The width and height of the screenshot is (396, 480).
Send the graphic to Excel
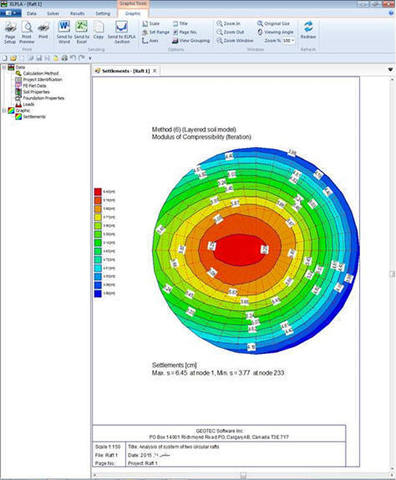81,33
